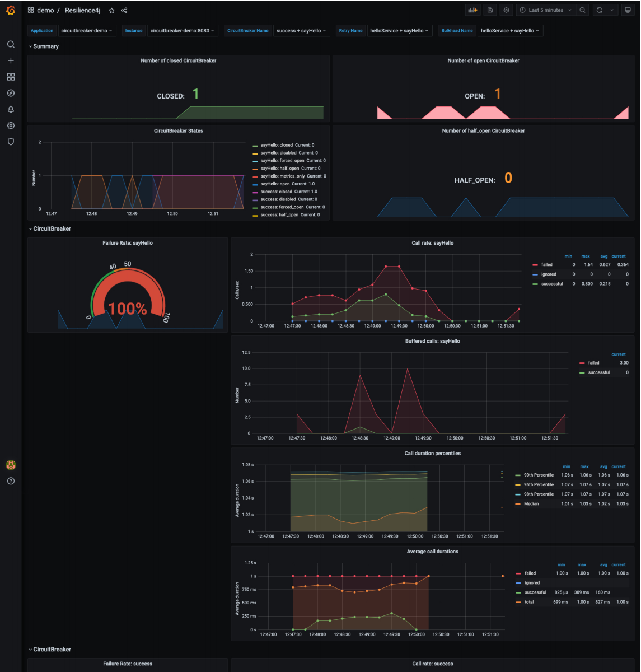Toggle 'successful' series in Buffered calls legend
641x672 pixels.
pyautogui.click(x=599, y=372)
